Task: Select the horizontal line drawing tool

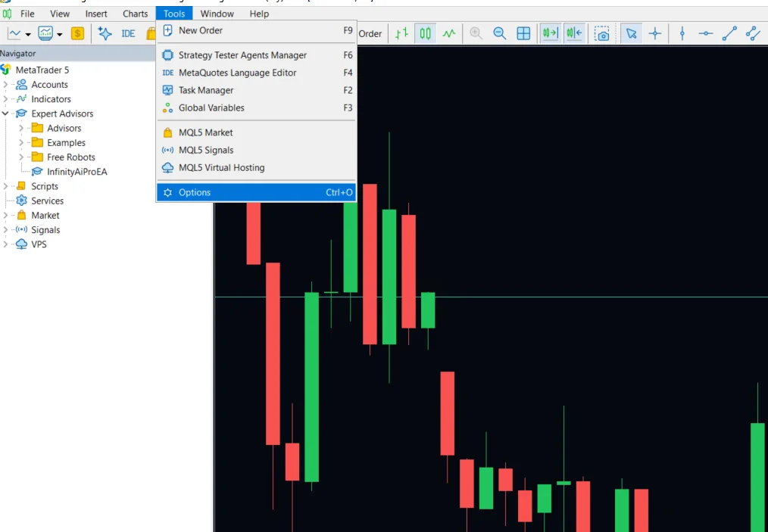Action: pos(706,33)
